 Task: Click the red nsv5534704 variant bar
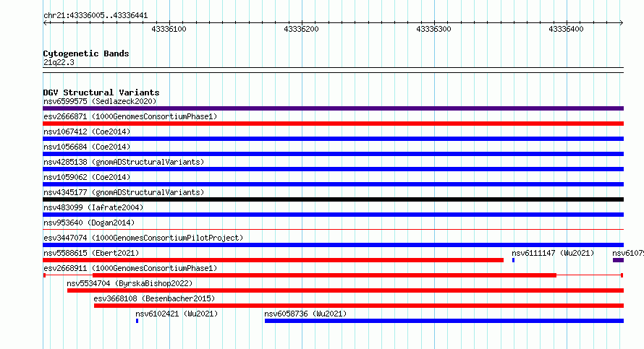(x=345, y=290)
